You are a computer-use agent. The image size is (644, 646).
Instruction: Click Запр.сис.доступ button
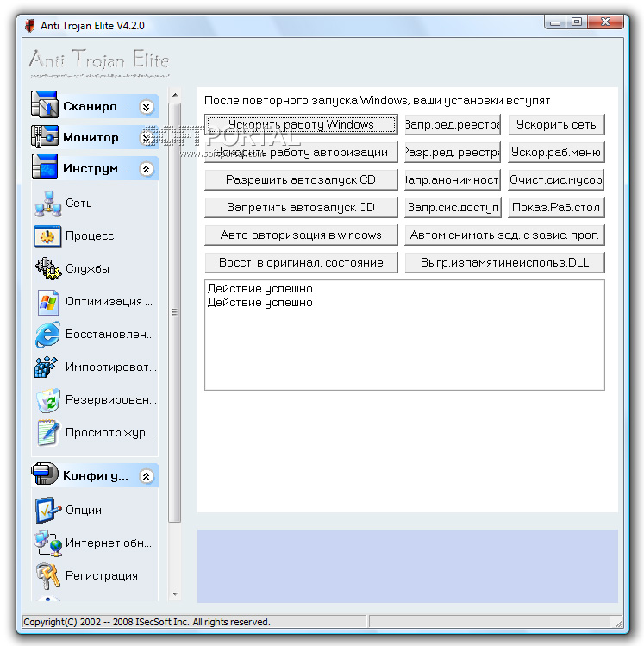coord(453,208)
